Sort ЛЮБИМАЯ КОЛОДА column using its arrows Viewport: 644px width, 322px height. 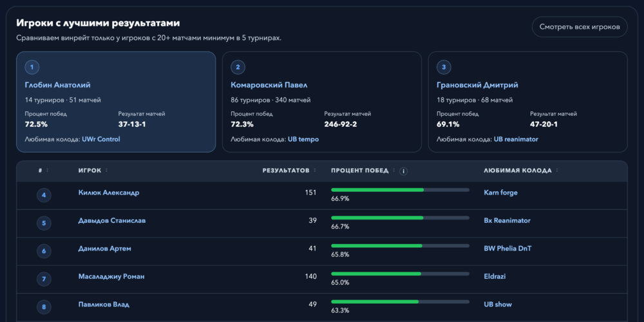click(x=557, y=171)
